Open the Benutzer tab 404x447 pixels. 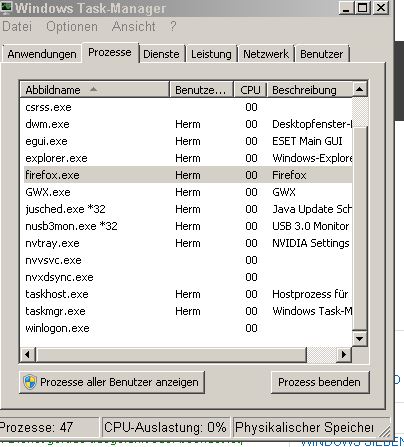pos(322,54)
